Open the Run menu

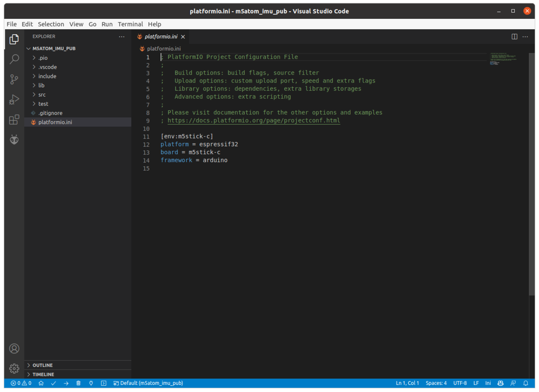[107, 24]
